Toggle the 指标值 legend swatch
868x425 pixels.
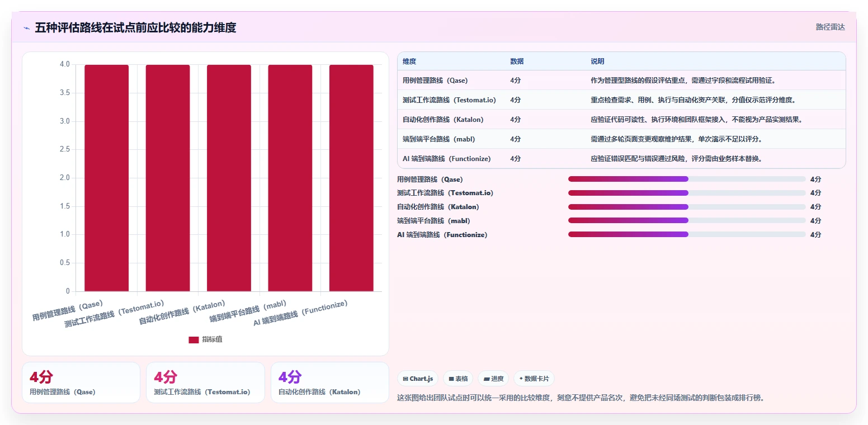pyautogui.click(x=194, y=339)
